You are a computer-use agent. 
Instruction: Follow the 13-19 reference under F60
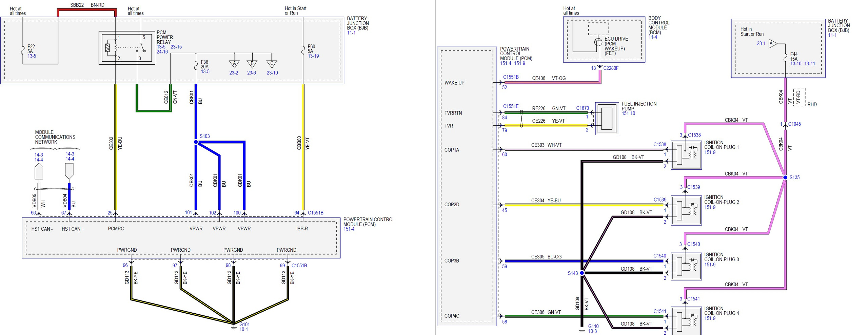(x=313, y=56)
